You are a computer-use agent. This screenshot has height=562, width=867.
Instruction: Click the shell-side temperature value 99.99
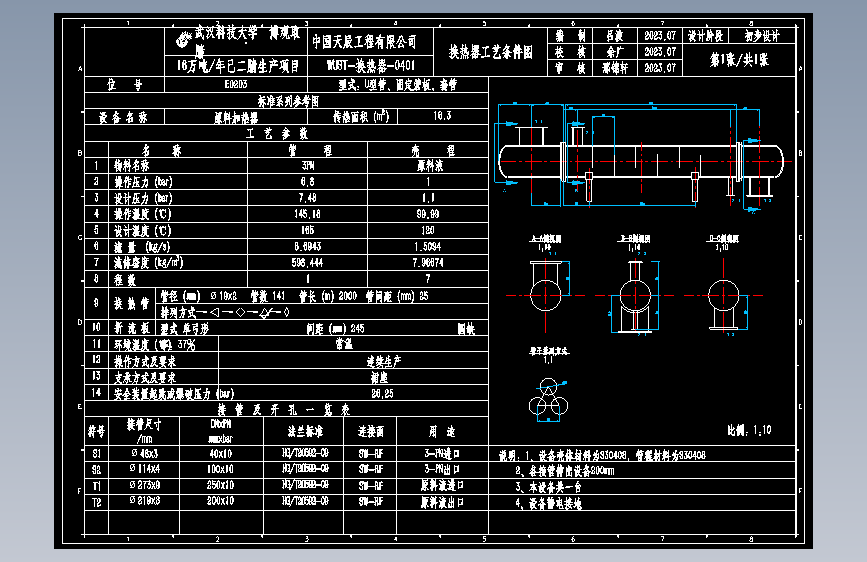(428, 214)
